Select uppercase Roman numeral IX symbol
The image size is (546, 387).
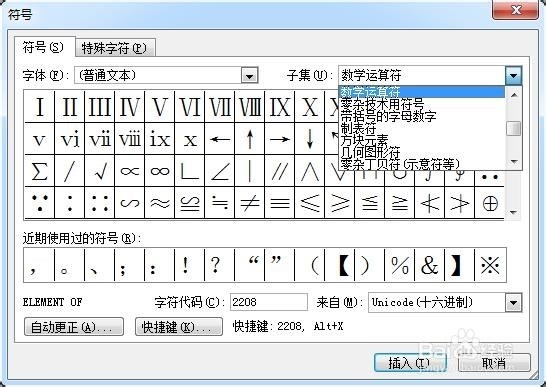[279, 107]
